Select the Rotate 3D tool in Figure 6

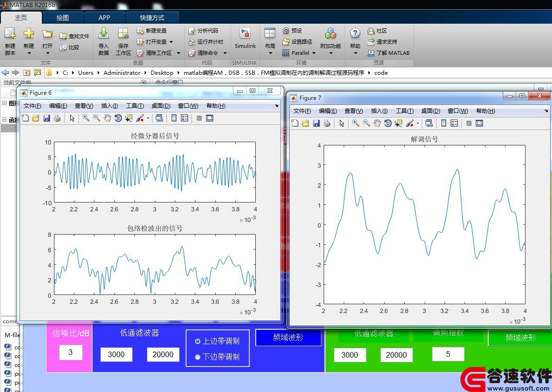118,118
